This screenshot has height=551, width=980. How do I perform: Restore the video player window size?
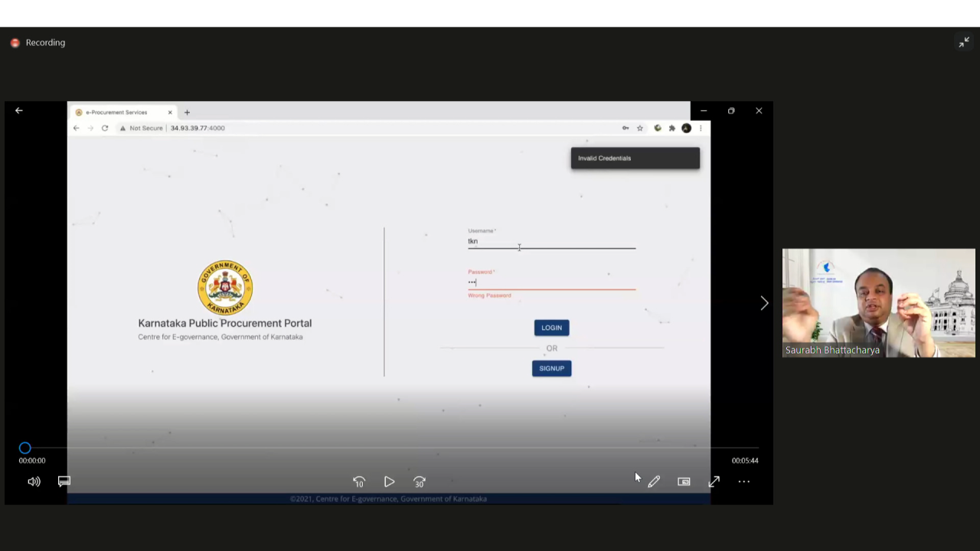point(731,111)
